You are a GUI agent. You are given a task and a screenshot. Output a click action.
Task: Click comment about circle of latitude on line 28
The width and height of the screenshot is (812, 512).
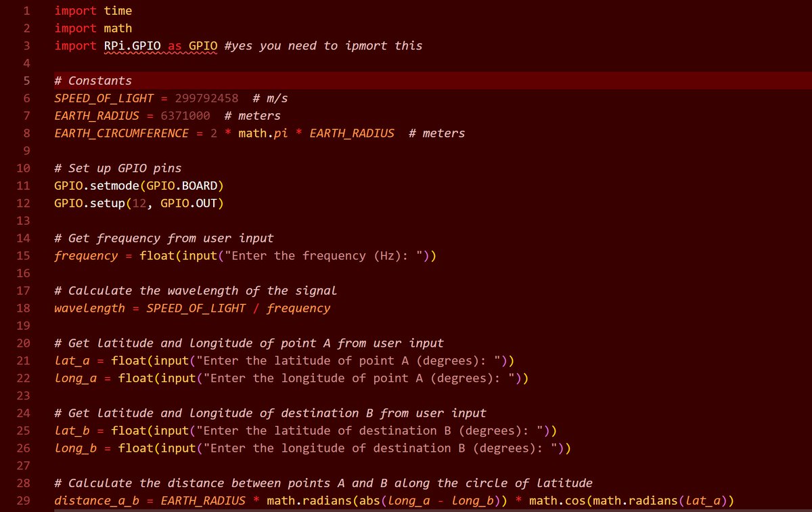(323, 483)
